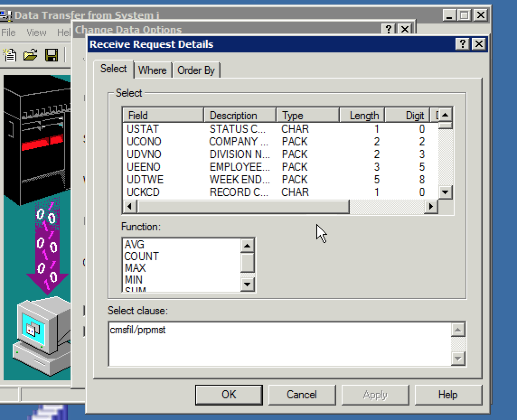Screen dimensions: 517x420
Task: Open the Order By tab
Action: (196, 70)
